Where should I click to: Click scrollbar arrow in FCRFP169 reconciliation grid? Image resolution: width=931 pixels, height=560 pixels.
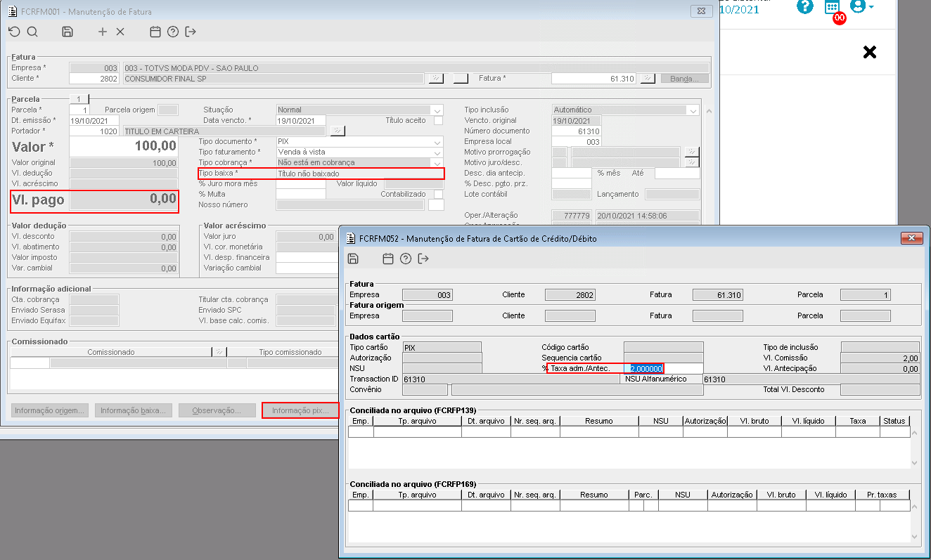tap(914, 538)
